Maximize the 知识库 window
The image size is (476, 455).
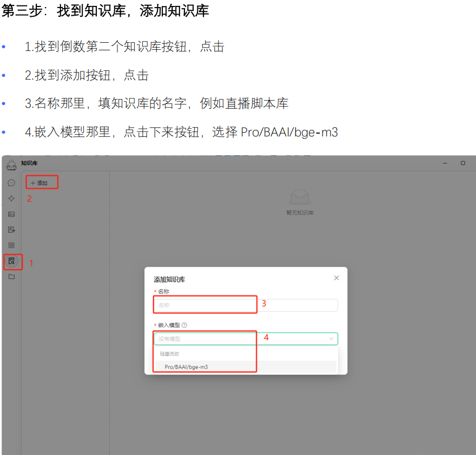point(463,163)
